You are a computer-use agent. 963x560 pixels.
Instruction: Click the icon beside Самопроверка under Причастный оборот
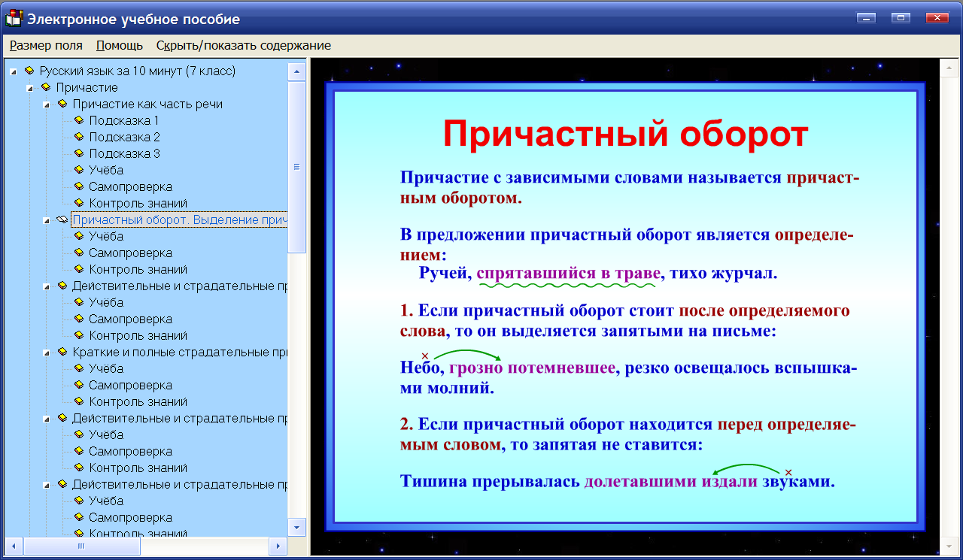pos(78,253)
